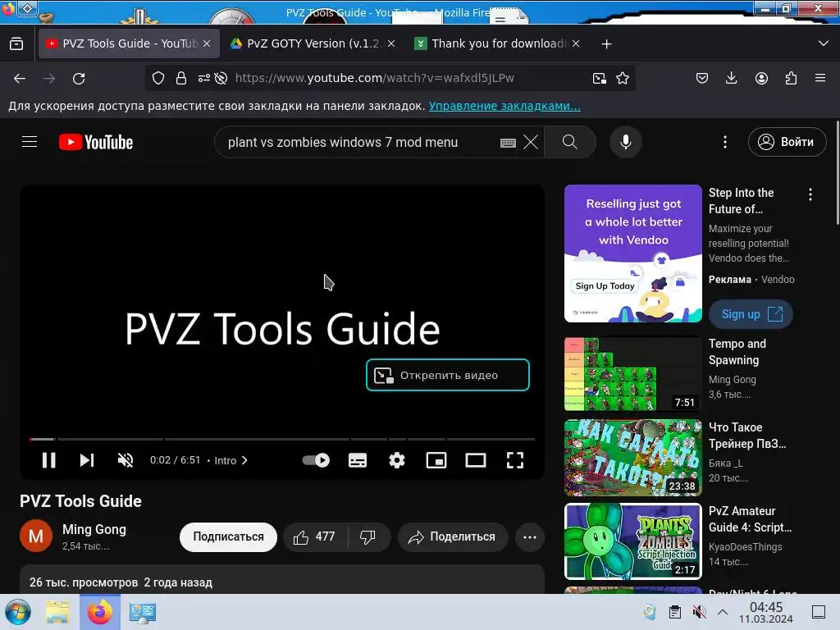This screenshot has height=630, width=840.
Task: Open Save to Pocket icon
Action: [x=702, y=78]
